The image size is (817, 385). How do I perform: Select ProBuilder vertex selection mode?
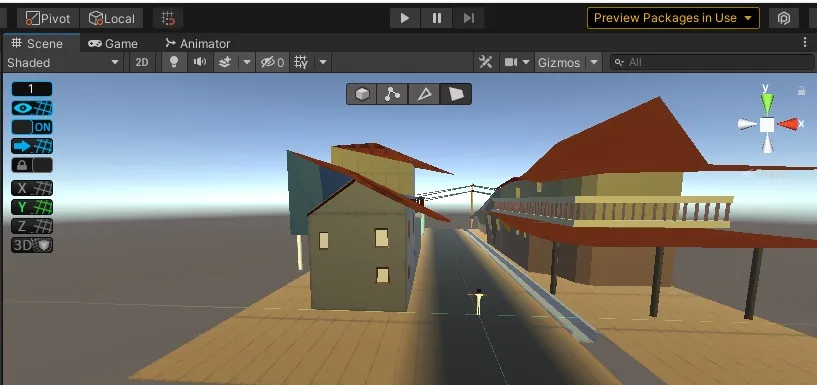392,94
